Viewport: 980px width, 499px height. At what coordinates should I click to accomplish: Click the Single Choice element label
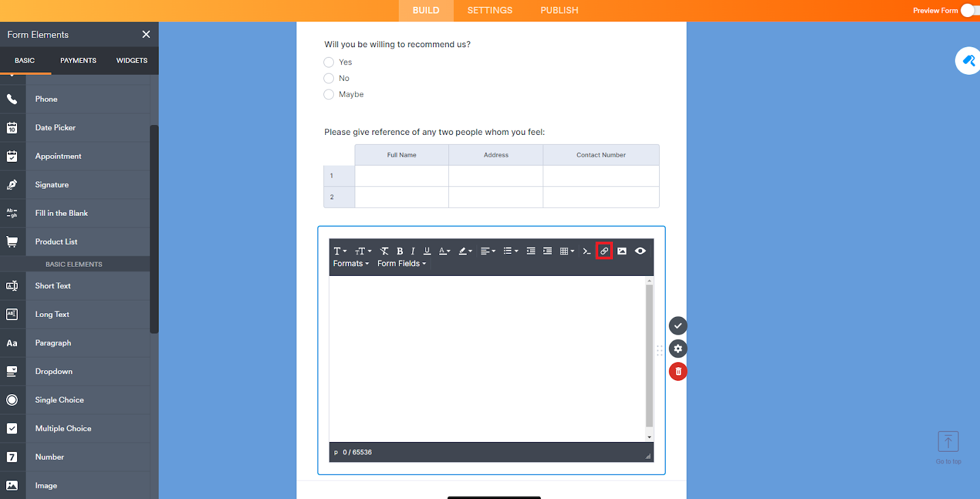pos(59,400)
